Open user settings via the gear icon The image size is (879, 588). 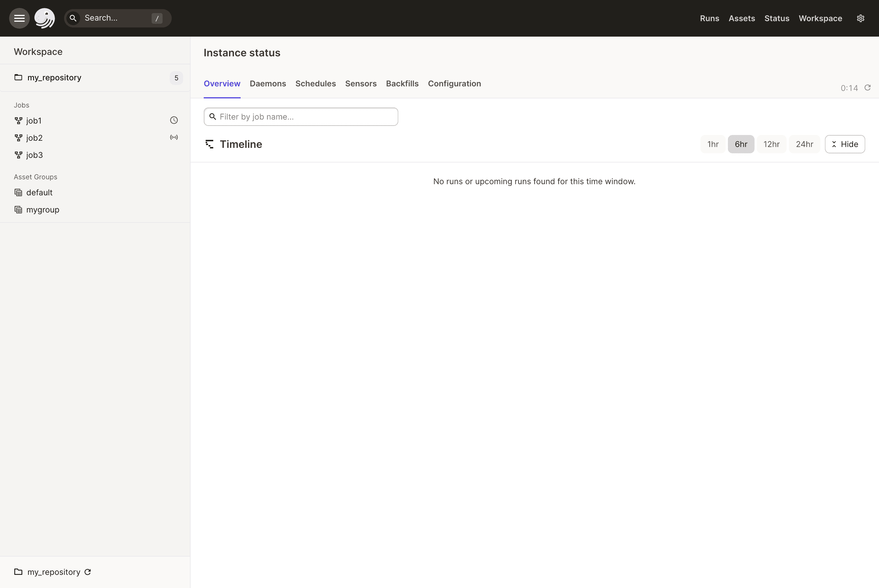[x=861, y=18]
